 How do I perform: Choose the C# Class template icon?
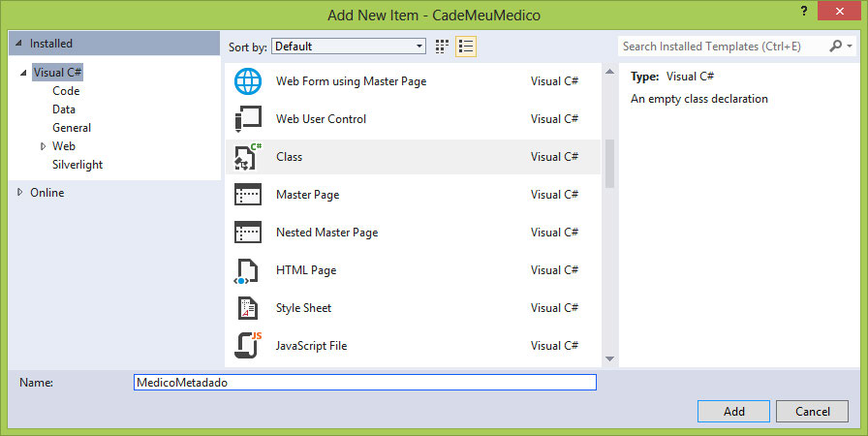248,157
